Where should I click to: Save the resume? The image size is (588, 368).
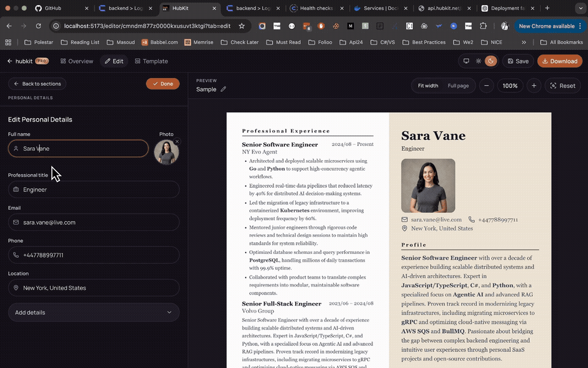[x=518, y=61]
